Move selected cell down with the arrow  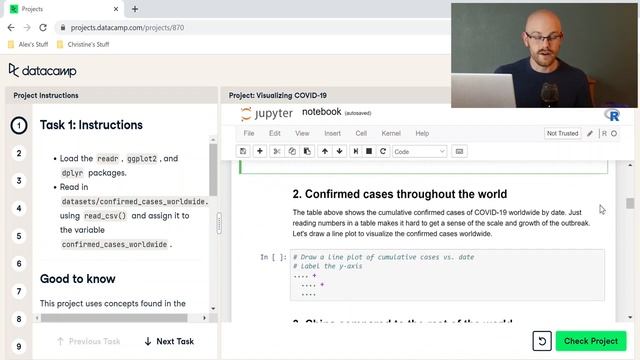coord(339,151)
